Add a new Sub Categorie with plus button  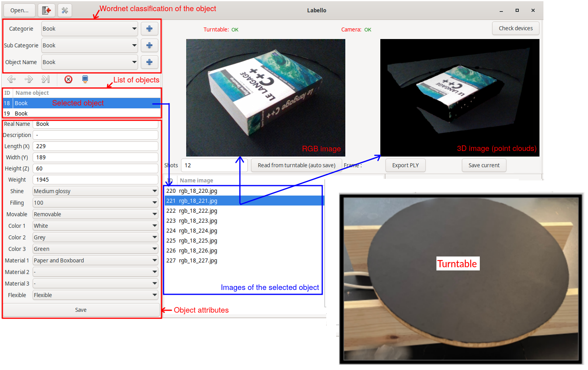pyautogui.click(x=150, y=45)
